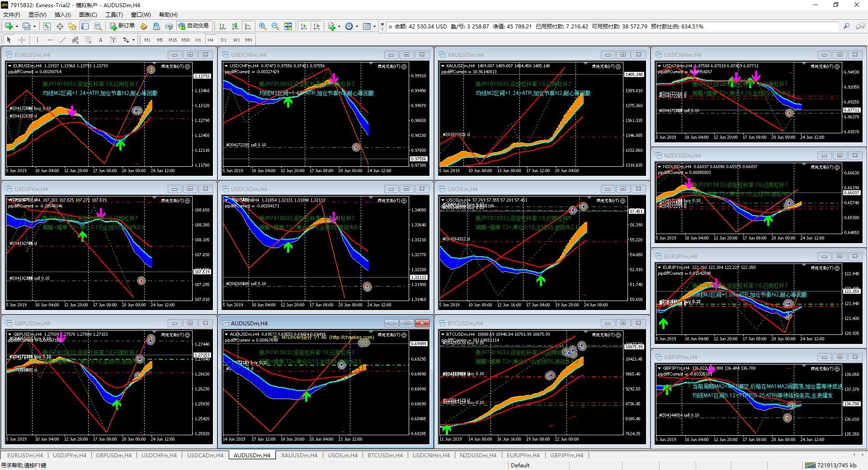Tile chart windows with the grid icon
868x470 pixels.
click(288, 26)
